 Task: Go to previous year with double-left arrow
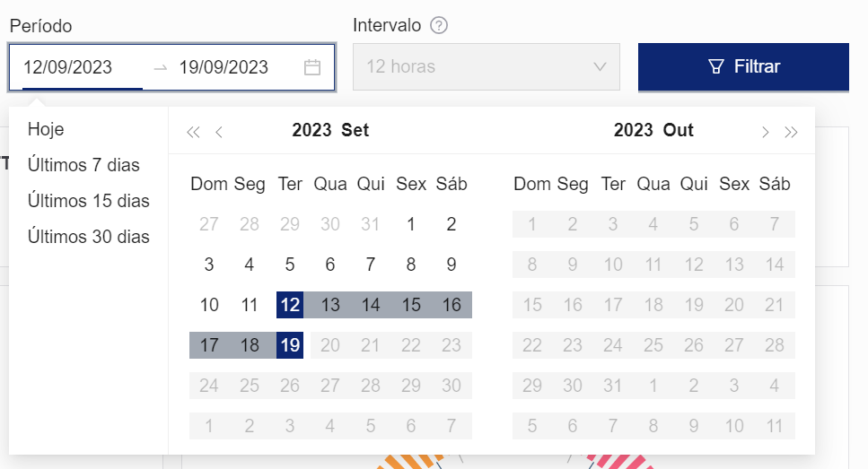[x=193, y=132]
